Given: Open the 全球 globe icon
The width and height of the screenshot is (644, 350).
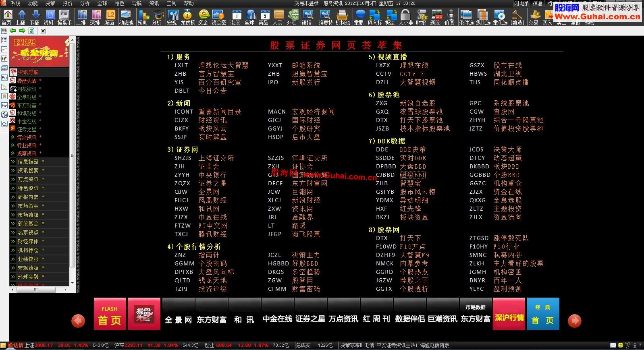Looking at the screenshot, I should click(249, 17).
